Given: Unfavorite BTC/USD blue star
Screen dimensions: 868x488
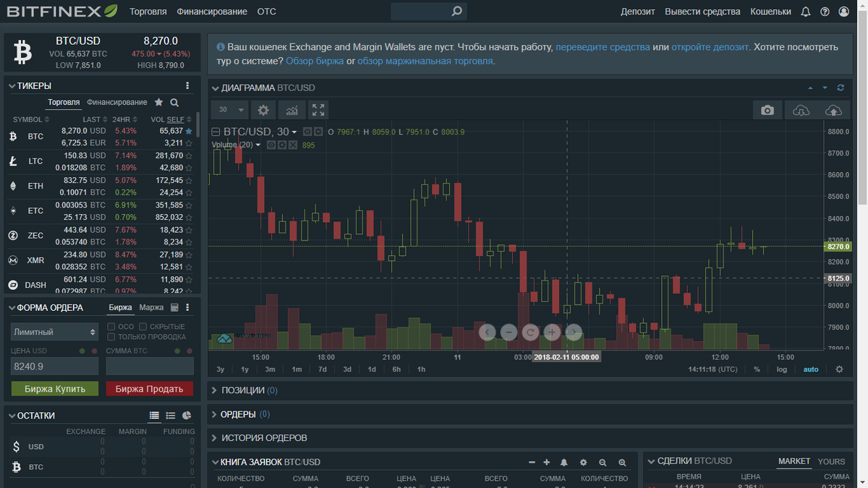Looking at the screenshot, I should point(189,131).
